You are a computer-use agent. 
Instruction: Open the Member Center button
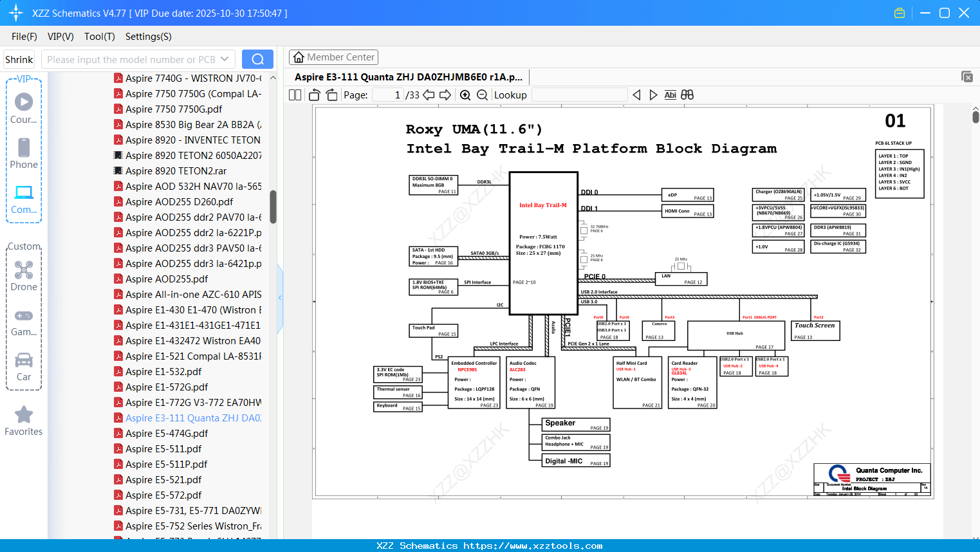tap(333, 57)
